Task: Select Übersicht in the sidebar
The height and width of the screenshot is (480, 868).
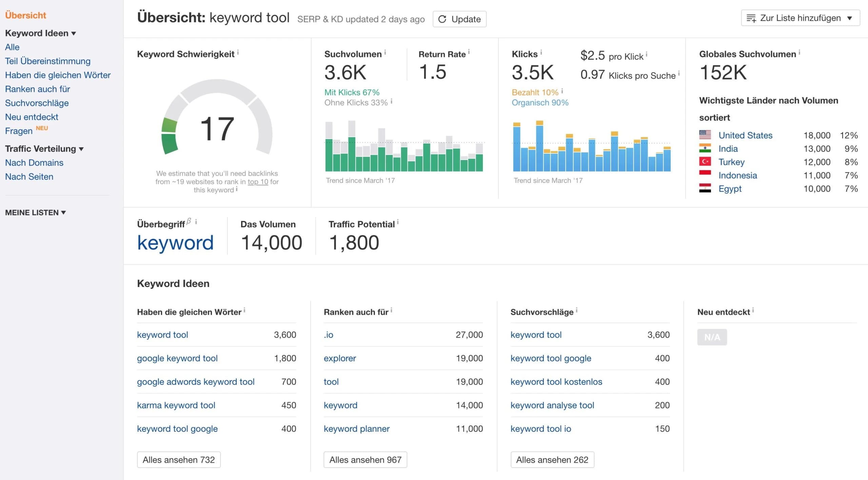Action: tap(25, 15)
